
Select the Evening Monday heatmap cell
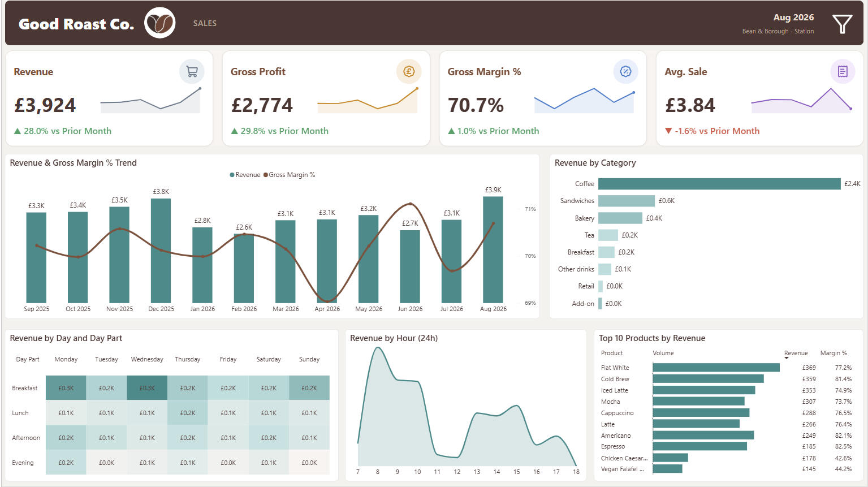click(x=66, y=463)
